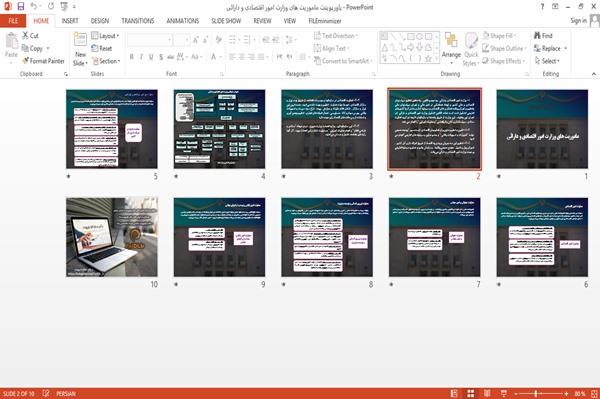Switch to the ANIMATIONS tab
Viewport: 600px width, 399px height.
[183, 21]
